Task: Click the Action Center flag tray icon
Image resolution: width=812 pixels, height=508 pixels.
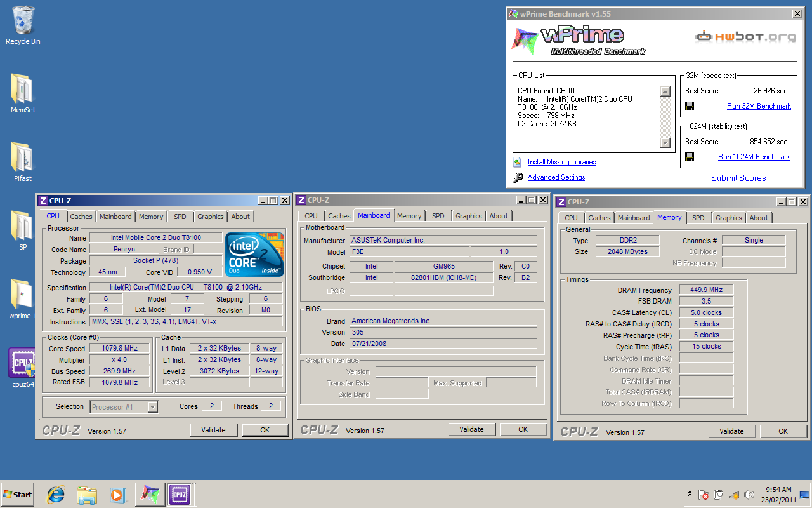Action: 704,495
